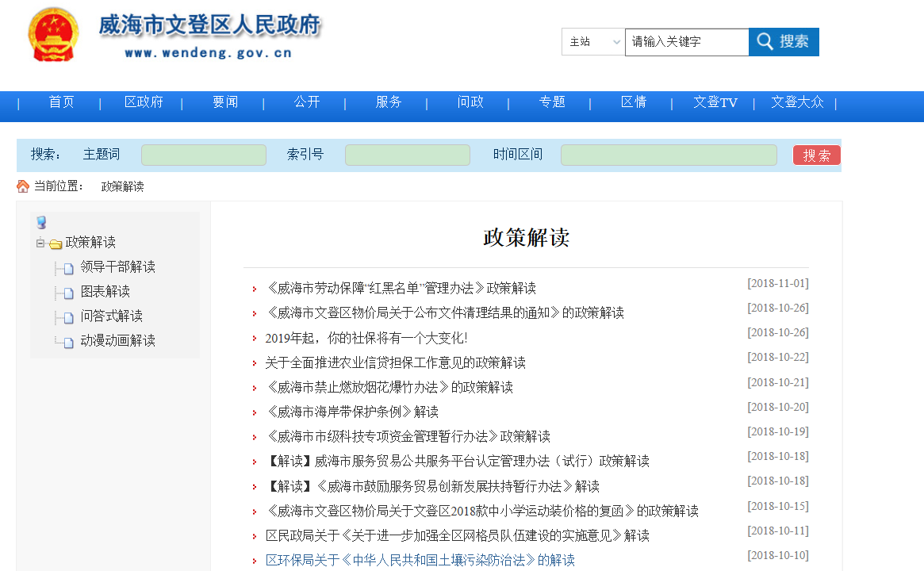Focus the 请输入关键字 search box
Image resolution: width=924 pixels, height=571 pixels.
pyautogui.click(x=686, y=42)
